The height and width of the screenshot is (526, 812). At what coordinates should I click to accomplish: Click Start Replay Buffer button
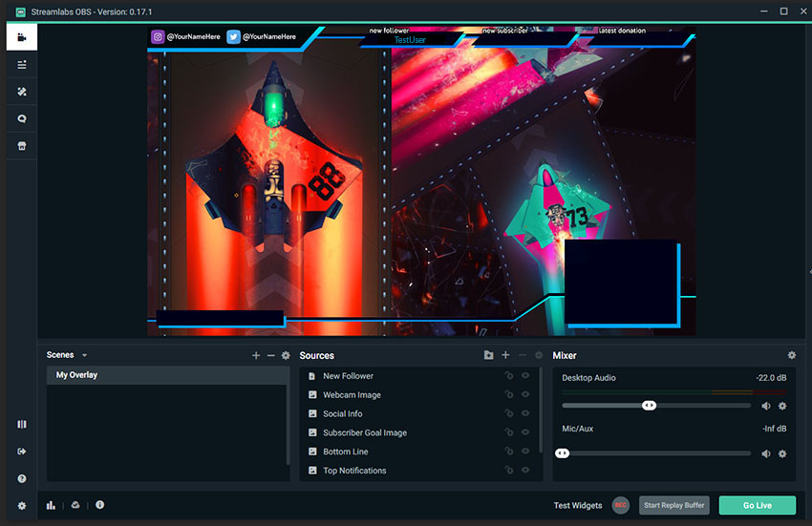click(x=673, y=505)
